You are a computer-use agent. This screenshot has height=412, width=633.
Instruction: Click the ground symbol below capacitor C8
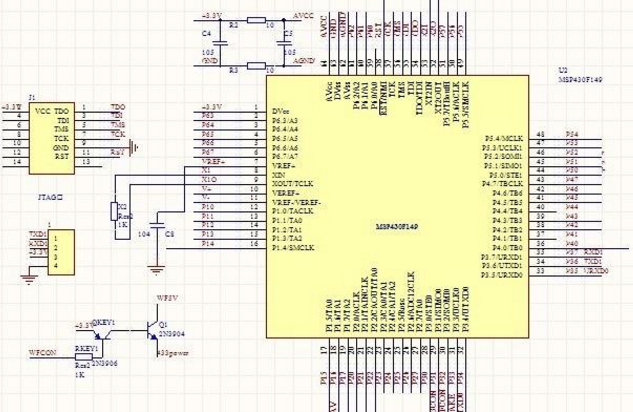coord(157,269)
